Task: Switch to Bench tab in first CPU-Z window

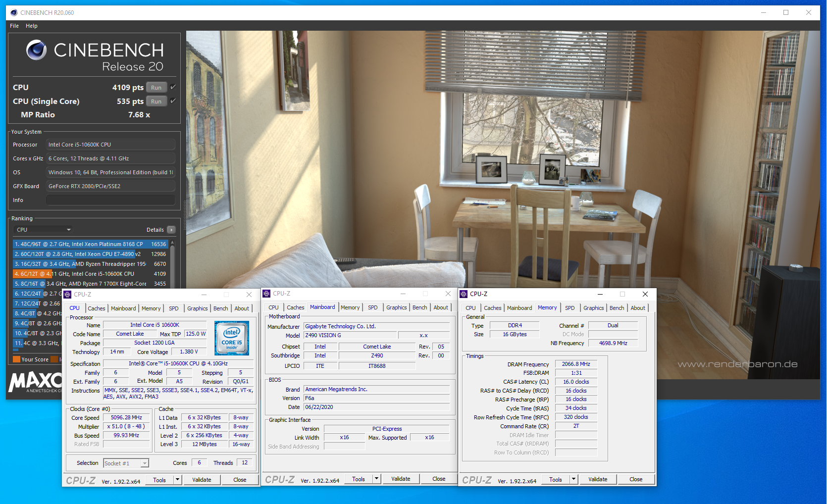Action: [221, 308]
